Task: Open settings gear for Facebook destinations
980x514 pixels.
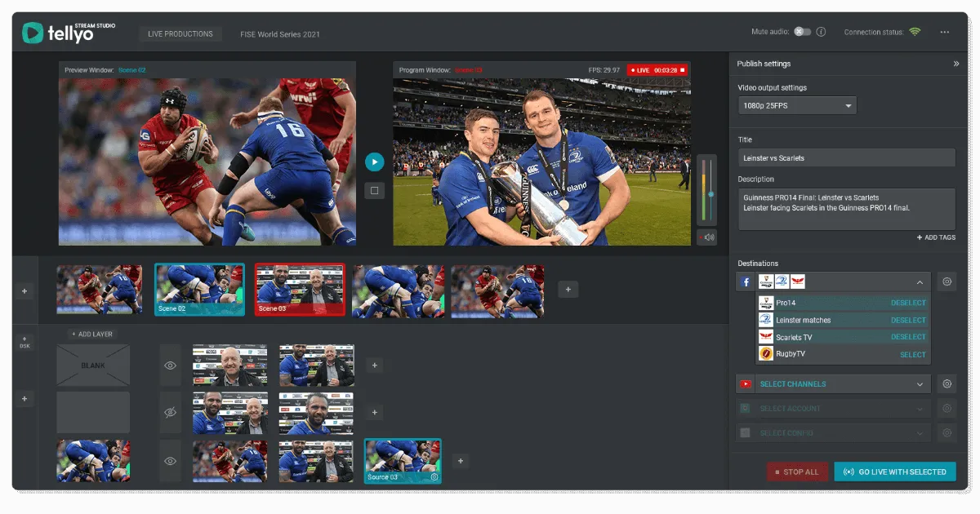Action: tap(947, 281)
